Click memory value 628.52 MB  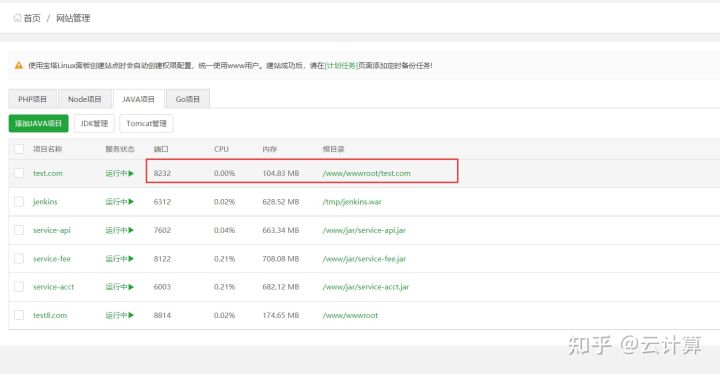(x=281, y=202)
